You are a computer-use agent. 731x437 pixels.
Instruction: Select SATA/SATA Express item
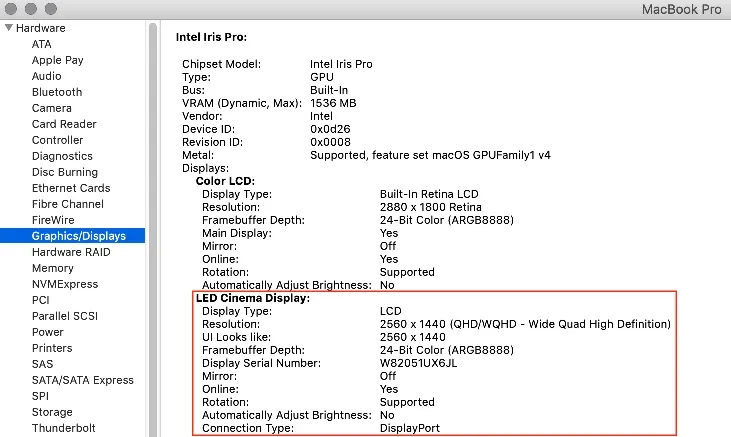point(82,380)
